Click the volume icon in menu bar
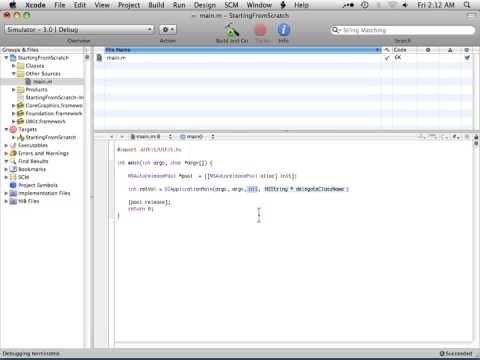 pos(405,5)
